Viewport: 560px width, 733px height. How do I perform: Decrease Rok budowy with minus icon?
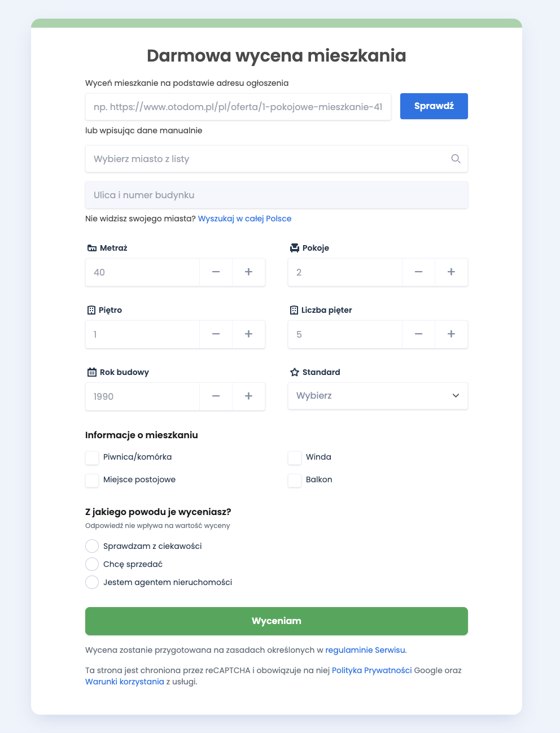point(216,396)
